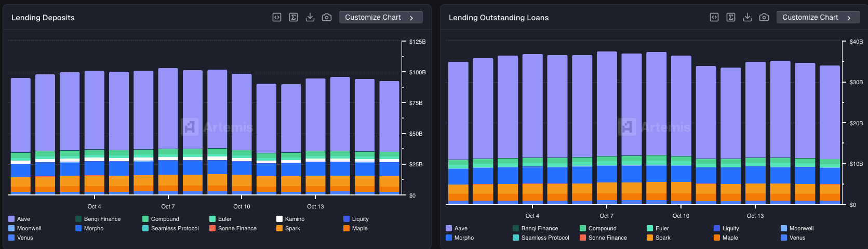Click "Oct 13" label under Lending Deposits
The height and width of the screenshot is (249, 868).
(315, 206)
